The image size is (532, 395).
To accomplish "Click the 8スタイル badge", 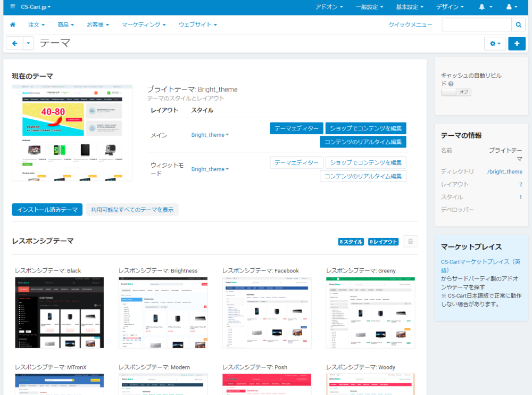I will [x=351, y=242].
